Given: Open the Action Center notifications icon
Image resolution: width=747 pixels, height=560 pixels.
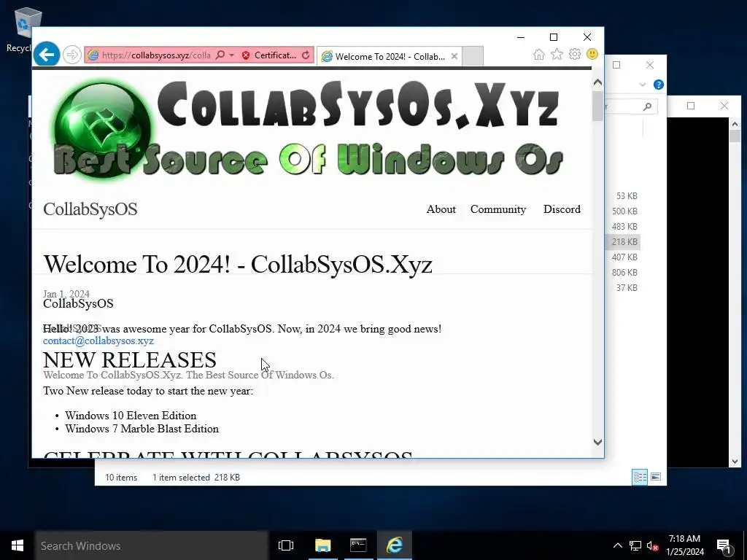Looking at the screenshot, I should point(724,547).
